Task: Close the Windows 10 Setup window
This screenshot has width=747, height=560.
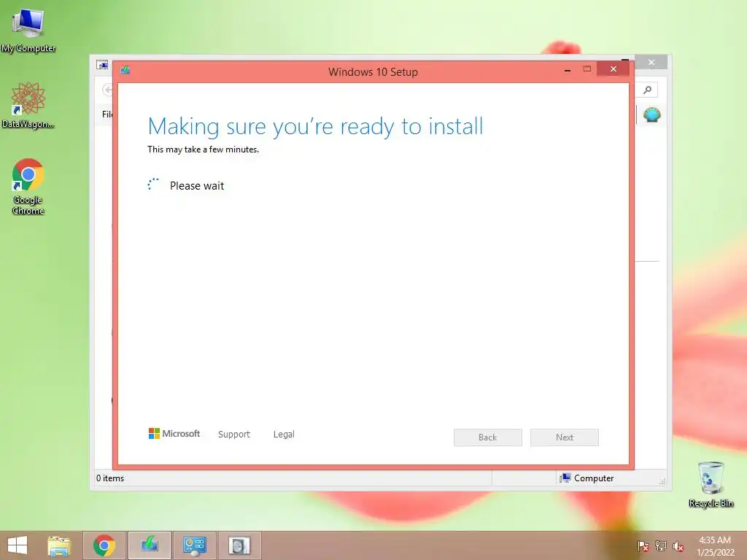Action: (613, 69)
